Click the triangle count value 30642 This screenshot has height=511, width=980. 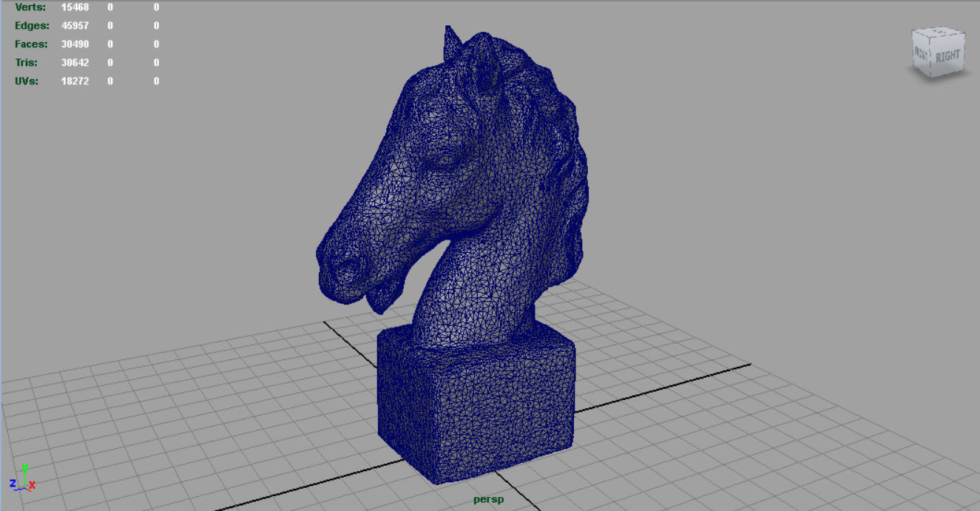[75, 63]
